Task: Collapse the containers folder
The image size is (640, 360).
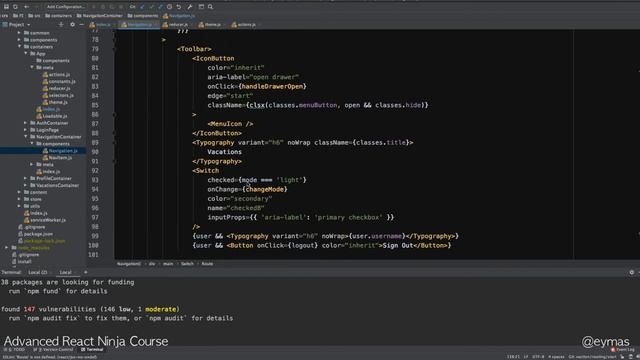Action: click(19, 47)
